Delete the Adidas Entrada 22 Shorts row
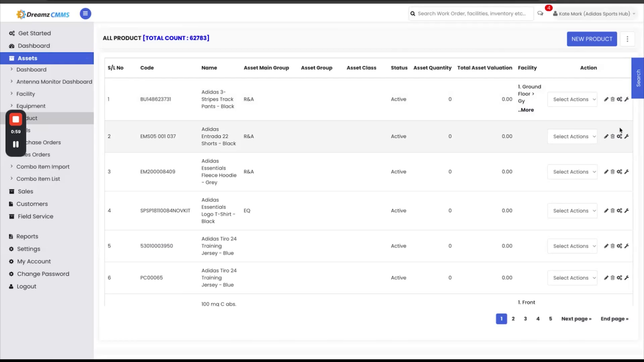Screen dimensions: 644x362 613,136
